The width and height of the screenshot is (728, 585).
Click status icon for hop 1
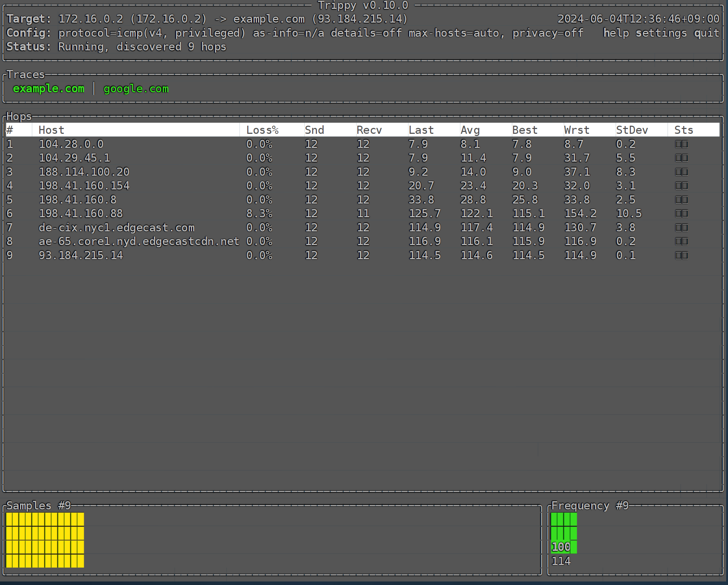(681, 144)
